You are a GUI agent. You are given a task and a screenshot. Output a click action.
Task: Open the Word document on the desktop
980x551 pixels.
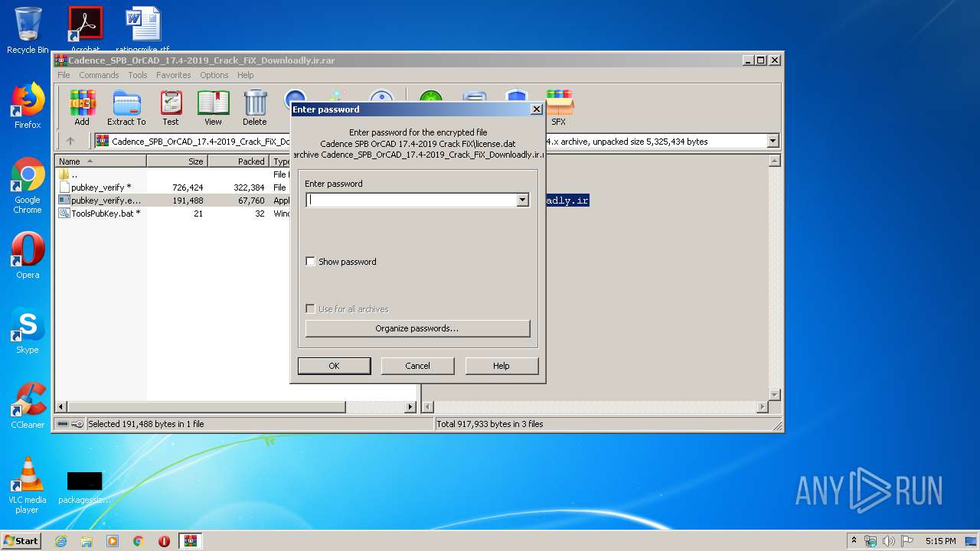pyautogui.click(x=143, y=28)
